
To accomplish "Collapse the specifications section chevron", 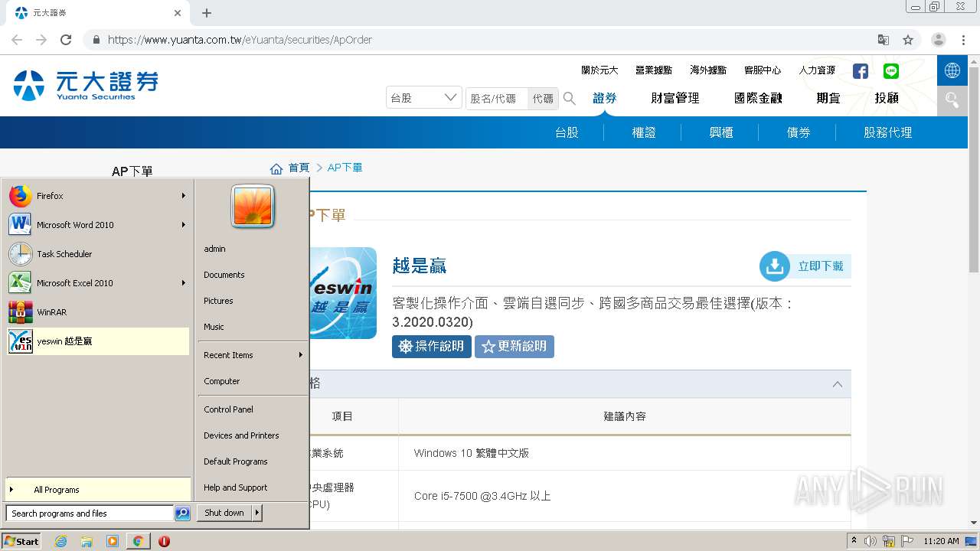I will point(837,384).
